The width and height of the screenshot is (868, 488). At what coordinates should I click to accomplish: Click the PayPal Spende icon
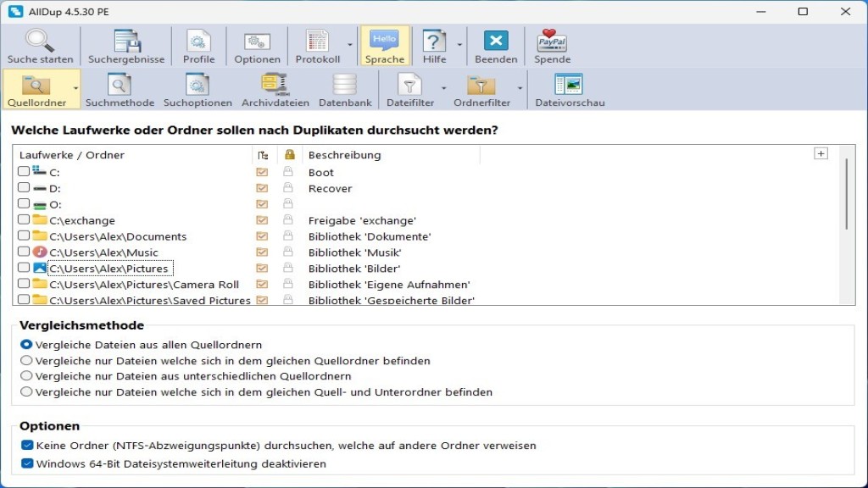click(x=552, y=42)
